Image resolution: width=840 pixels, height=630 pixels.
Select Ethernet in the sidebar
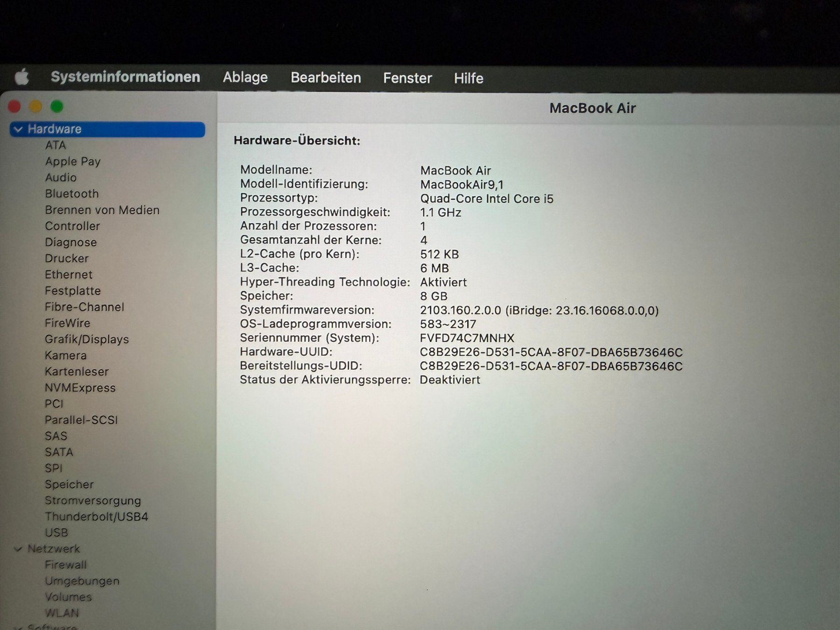(69, 274)
